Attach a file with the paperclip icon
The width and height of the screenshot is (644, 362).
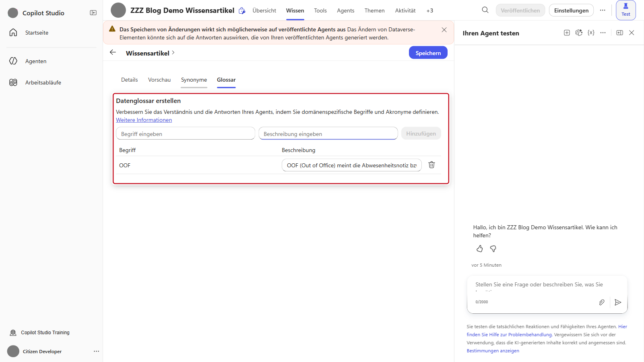click(602, 302)
